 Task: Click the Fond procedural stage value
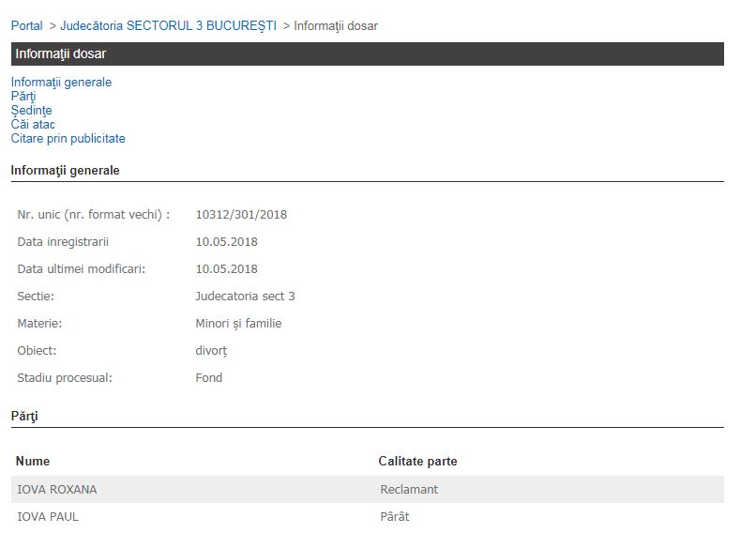coord(208,378)
